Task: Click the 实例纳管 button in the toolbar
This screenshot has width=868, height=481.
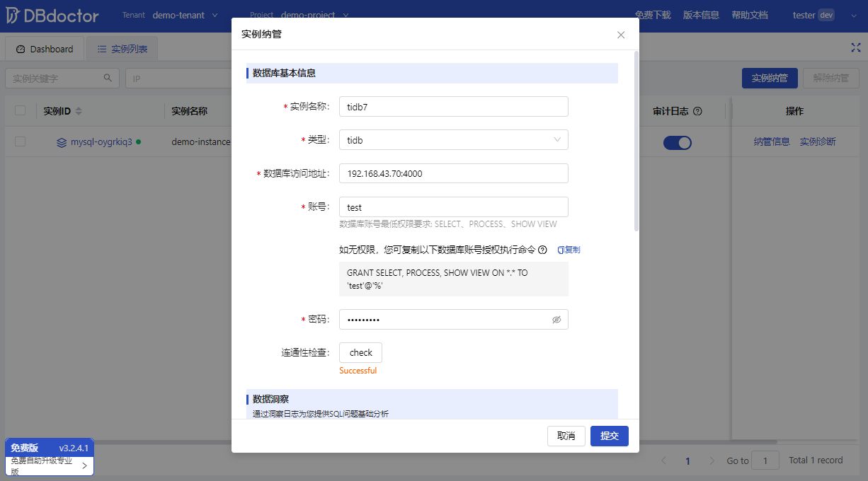Action: point(770,78)
